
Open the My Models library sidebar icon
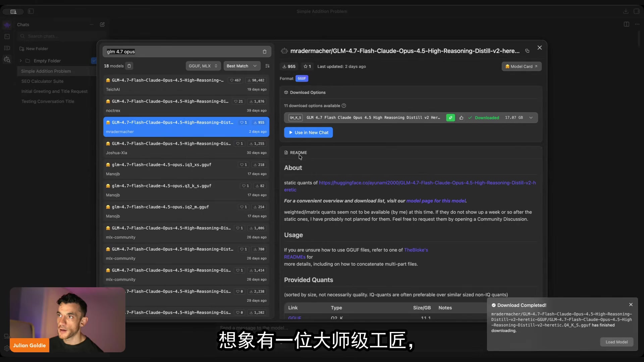pyautogui.click(x=7, y=48)
